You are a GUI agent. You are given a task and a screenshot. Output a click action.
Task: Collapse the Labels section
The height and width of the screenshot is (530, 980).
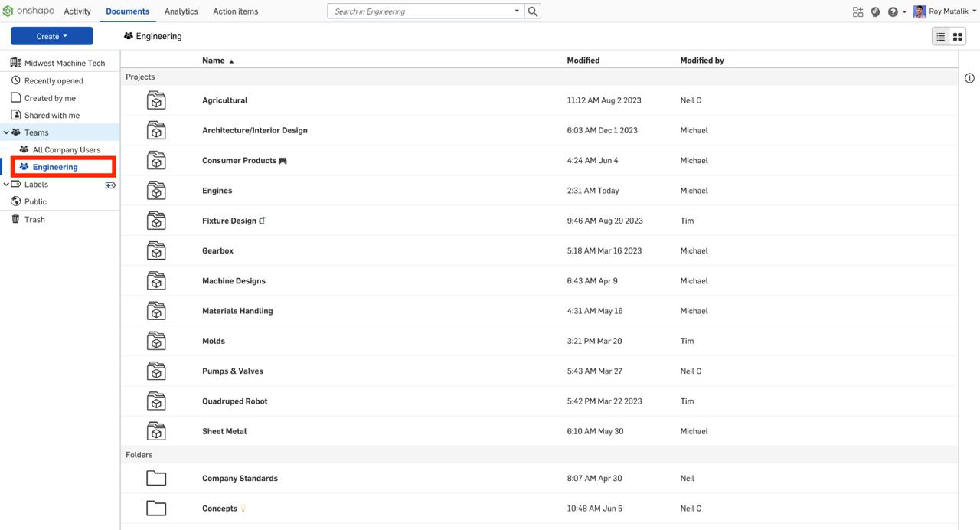click(x=5, y=184)
